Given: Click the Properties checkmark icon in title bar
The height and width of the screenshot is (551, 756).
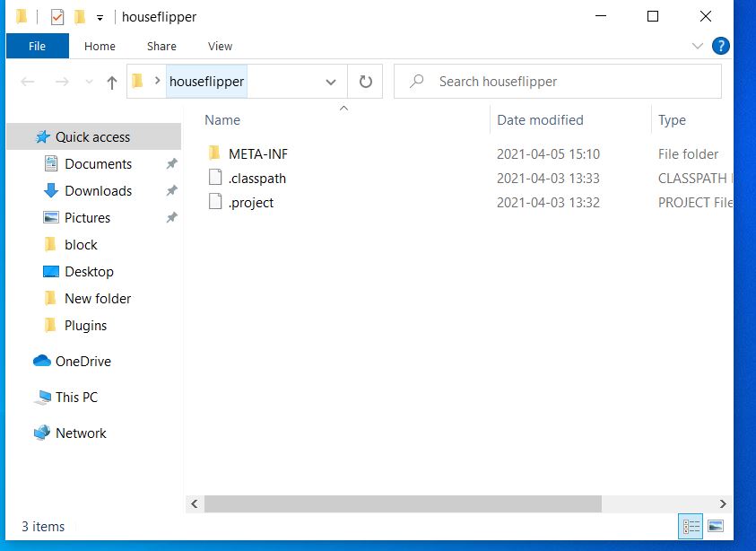Looking at the screenshot, I should point(56,17).
